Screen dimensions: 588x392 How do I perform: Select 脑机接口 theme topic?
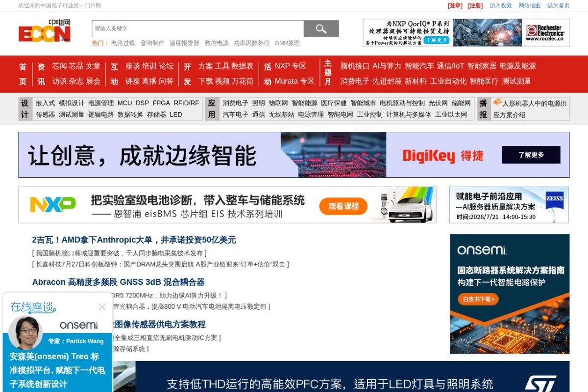pyautogui.click(x=355, y=66)
